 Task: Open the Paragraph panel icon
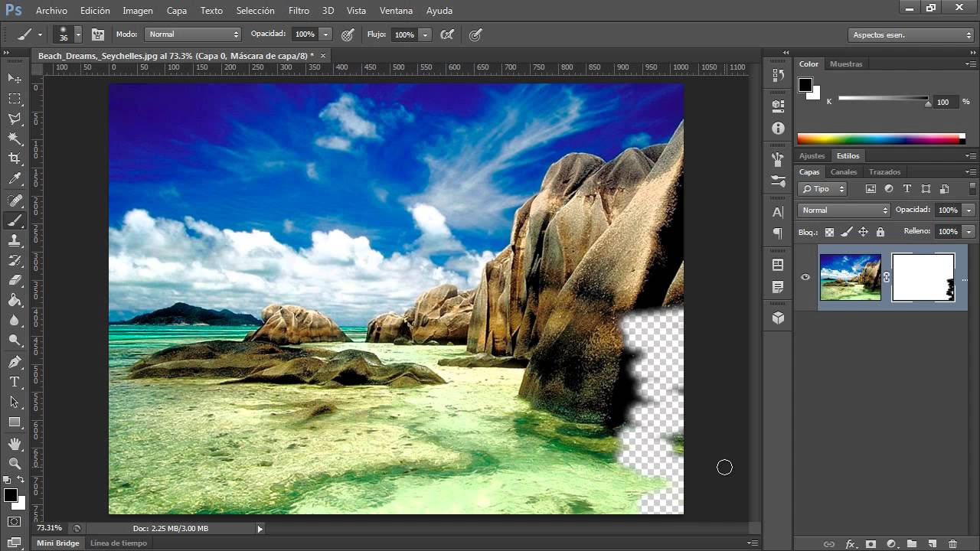coord(778,233)
